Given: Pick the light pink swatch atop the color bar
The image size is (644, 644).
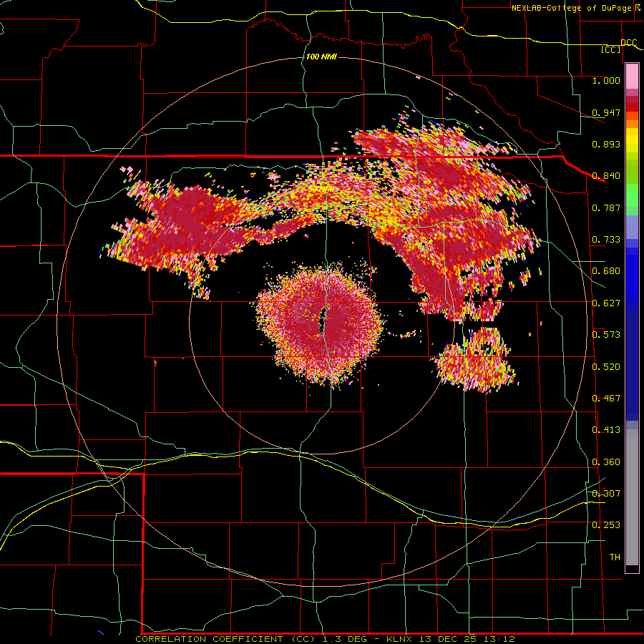Looking at the screenshot, I should point(632,76).
